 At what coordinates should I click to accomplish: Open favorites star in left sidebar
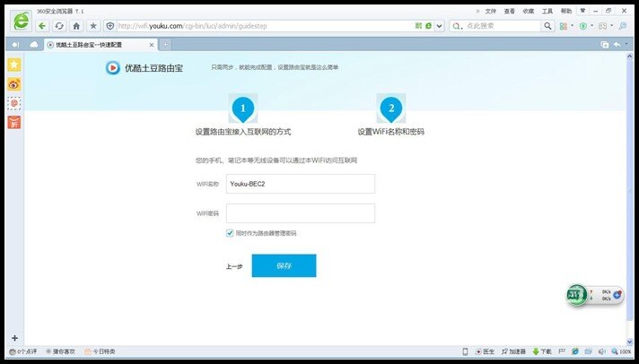[x=14, y=65]
